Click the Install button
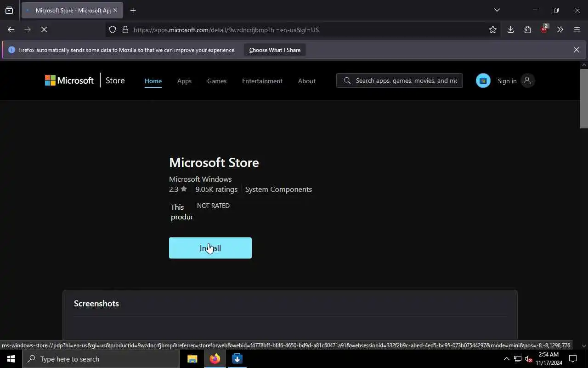Screen dimensions: 588x368 pyautogui.click(x=210, y=248)
